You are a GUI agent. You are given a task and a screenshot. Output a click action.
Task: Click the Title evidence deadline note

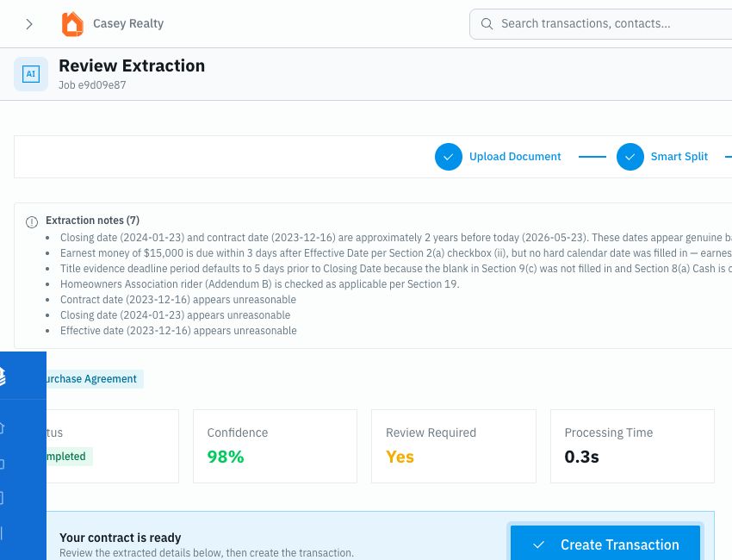[x=396, y=269]
